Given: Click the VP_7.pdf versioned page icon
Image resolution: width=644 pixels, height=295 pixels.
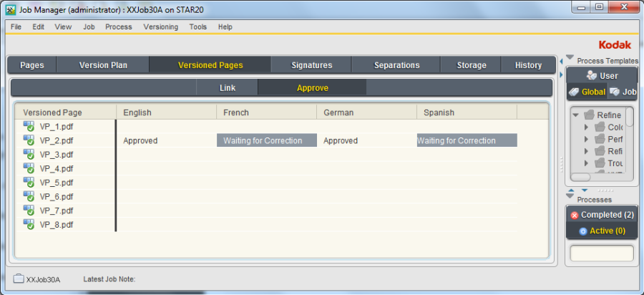Looking at the screenshot, I should click(29, 211).
